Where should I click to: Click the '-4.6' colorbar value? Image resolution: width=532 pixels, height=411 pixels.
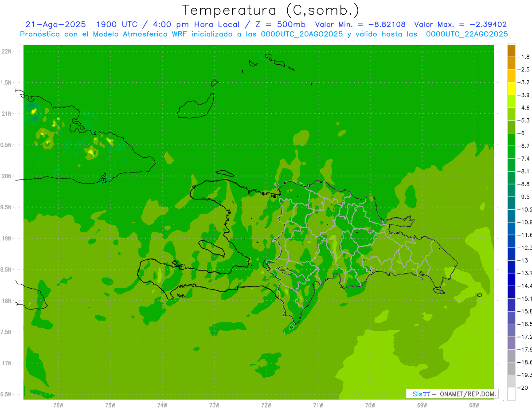point(524,108)
